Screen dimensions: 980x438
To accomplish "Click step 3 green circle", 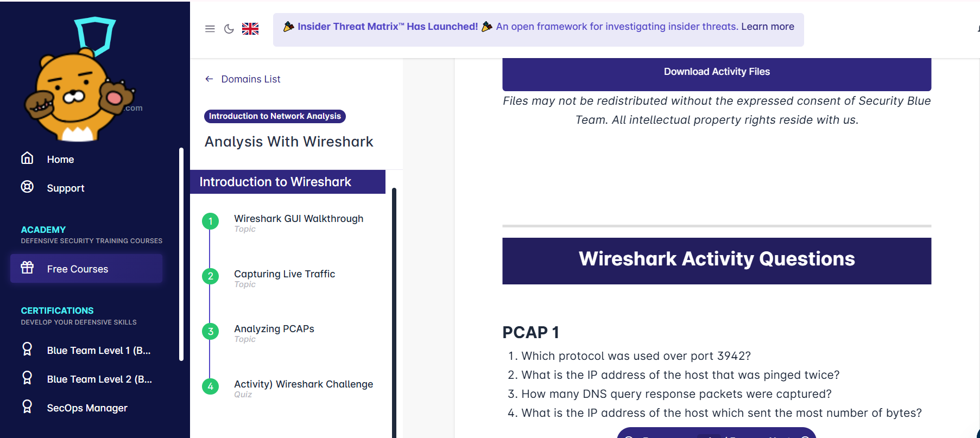I will tap(210, 331).
